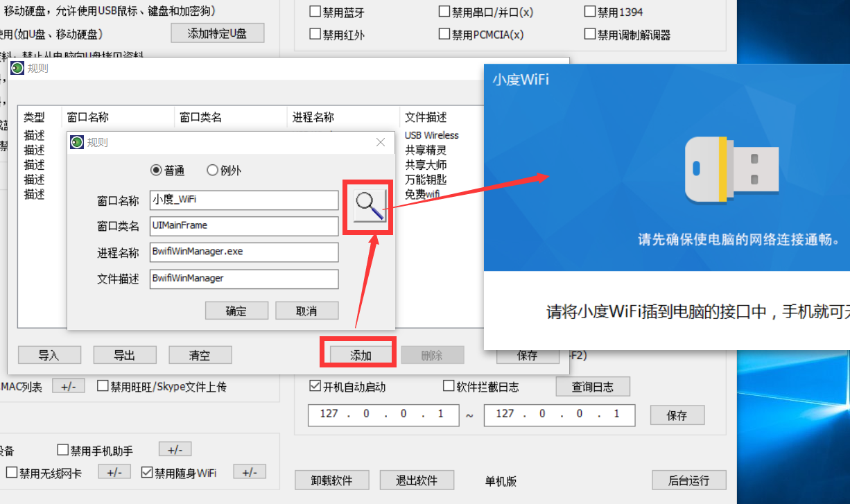Enable 禁用串口/并口 checkbox
Viewport: 850px width, 504px height.
(444, 12)
